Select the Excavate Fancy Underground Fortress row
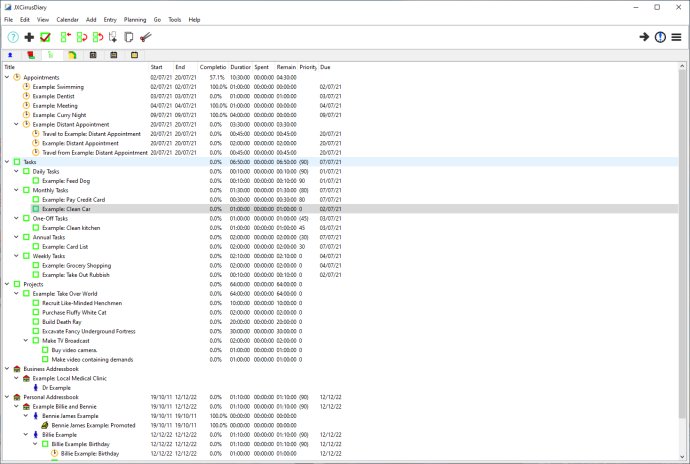 tap(339, 331)
